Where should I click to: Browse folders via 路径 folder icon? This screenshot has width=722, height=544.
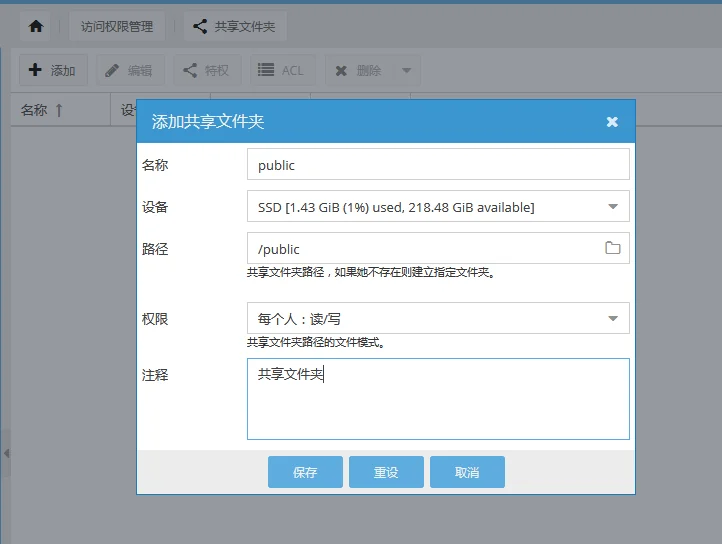click(612, 248)
